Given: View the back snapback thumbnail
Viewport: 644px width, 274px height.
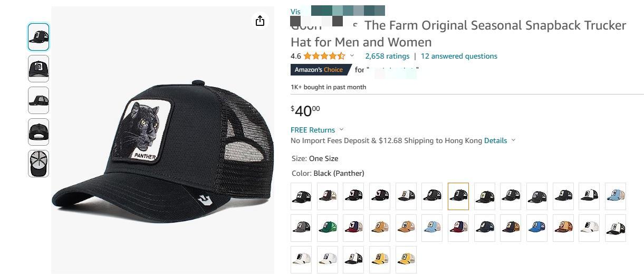Looking at the screenshot, I should 39,132.
